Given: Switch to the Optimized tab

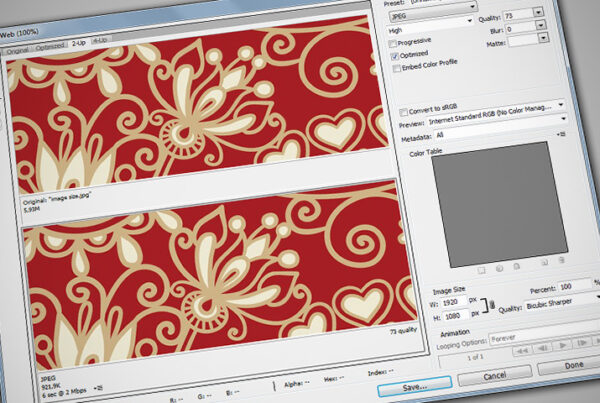Looking at the screenshot, I should (x=50, y=47).
